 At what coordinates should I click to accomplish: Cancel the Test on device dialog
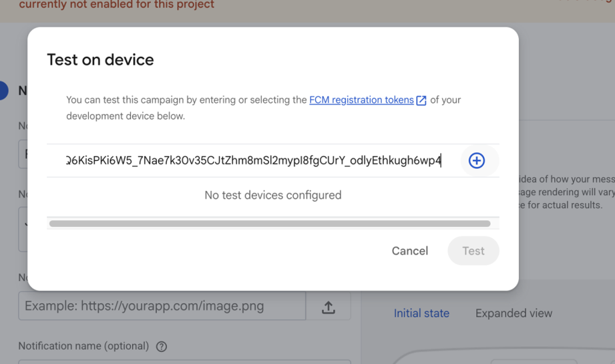[409, 250]
